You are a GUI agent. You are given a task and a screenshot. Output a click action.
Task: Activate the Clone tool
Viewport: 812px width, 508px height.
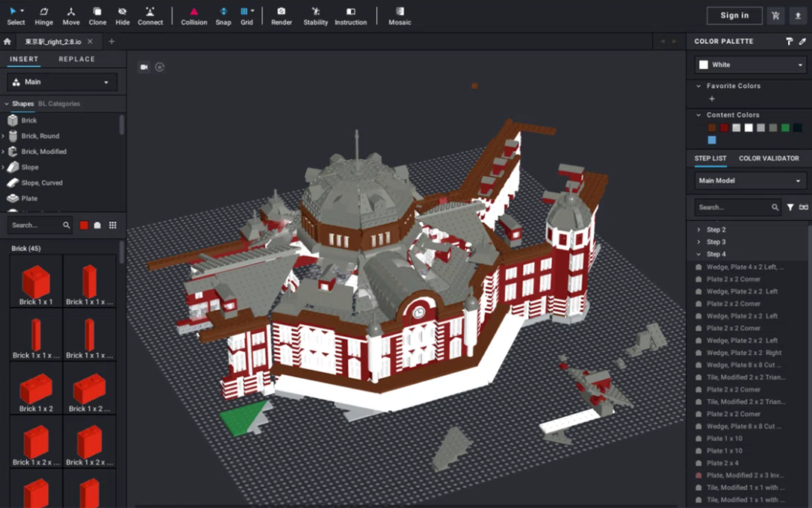click(97, 16)
